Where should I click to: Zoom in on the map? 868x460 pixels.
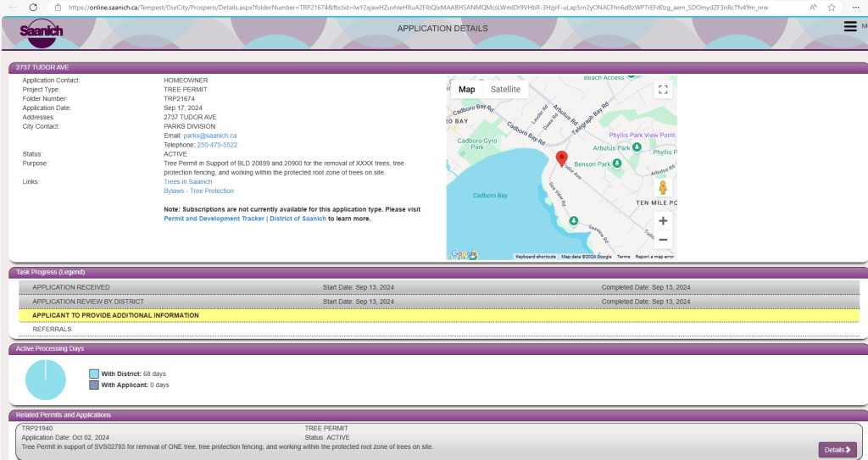663,221
